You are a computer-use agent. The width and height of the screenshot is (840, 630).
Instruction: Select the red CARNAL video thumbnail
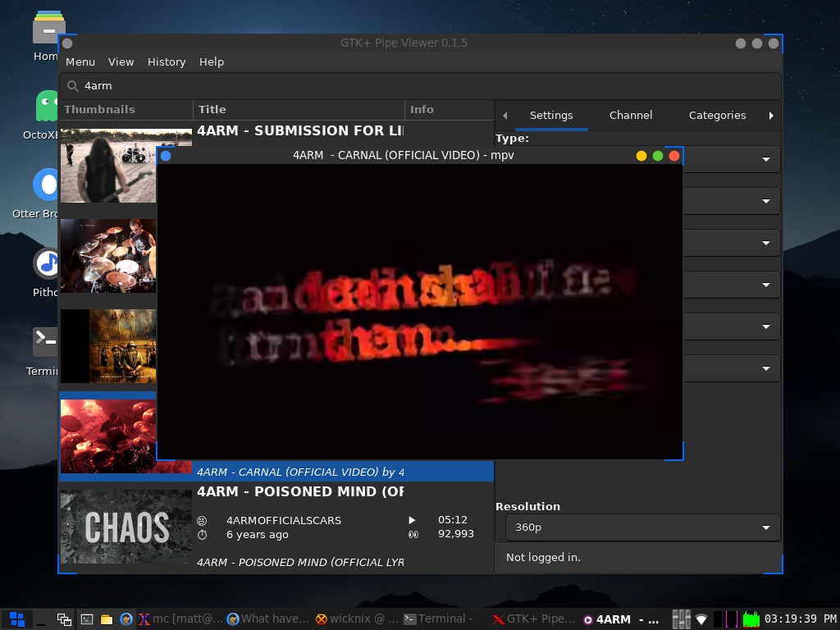tap(108, 436)
